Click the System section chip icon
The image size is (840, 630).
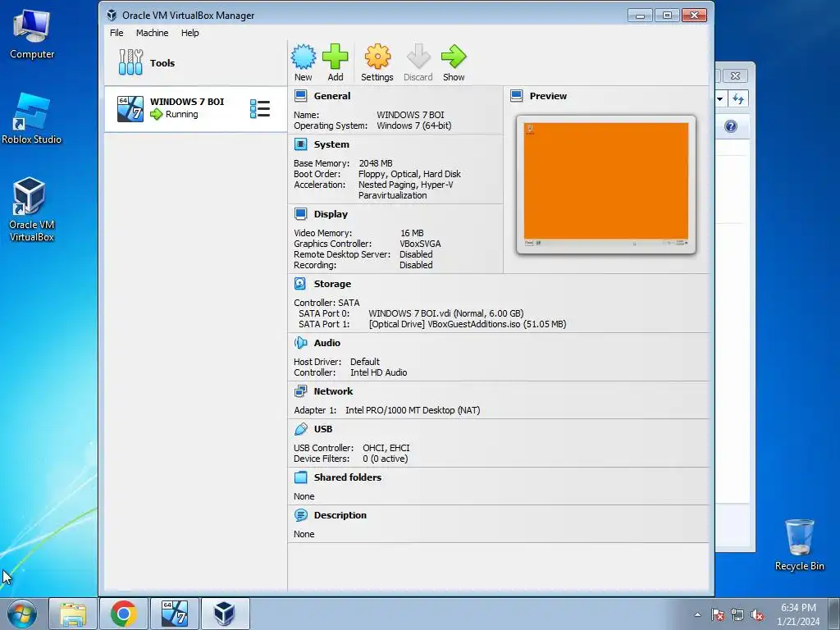tap(300, 144)
